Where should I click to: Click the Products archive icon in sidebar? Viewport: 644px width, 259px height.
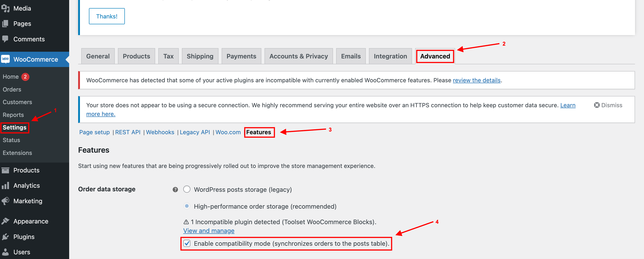coord(5,170)
